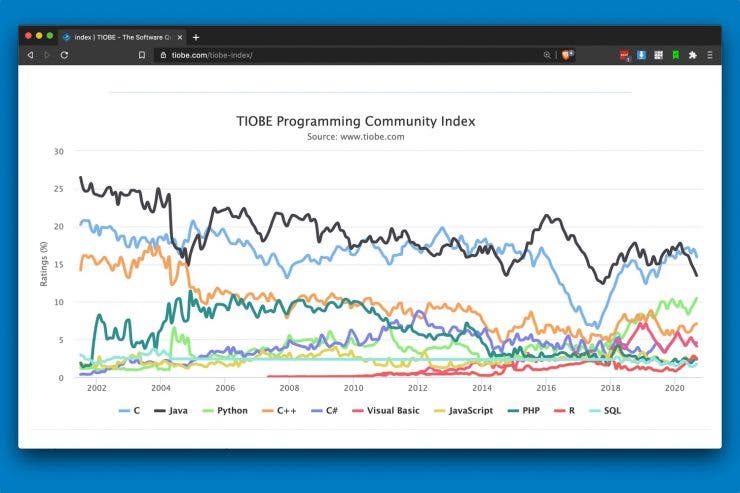Click the tiobe.com address bar URL
740x493 pixels.
[212, 55]
